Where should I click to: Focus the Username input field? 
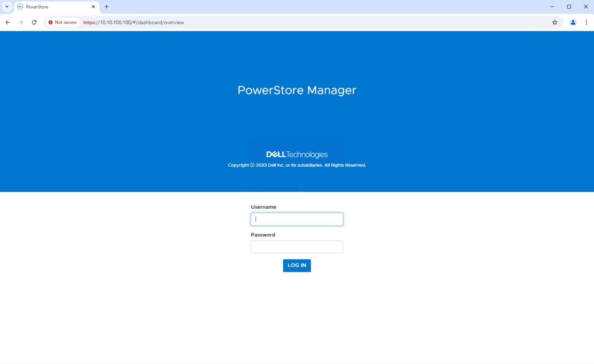pyautogui.click(x=297, y=219)
